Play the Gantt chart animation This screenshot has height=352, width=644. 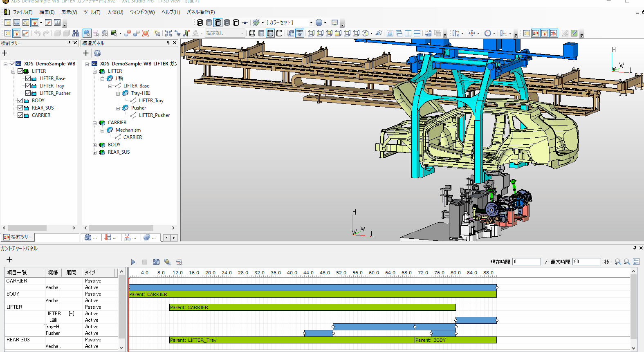point(133,262)
